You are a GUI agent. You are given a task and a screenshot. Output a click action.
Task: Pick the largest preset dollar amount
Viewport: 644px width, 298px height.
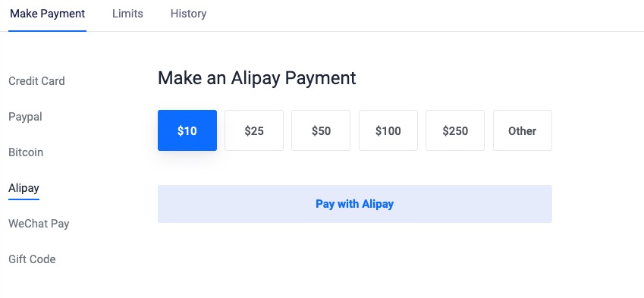tap(455, 130)
